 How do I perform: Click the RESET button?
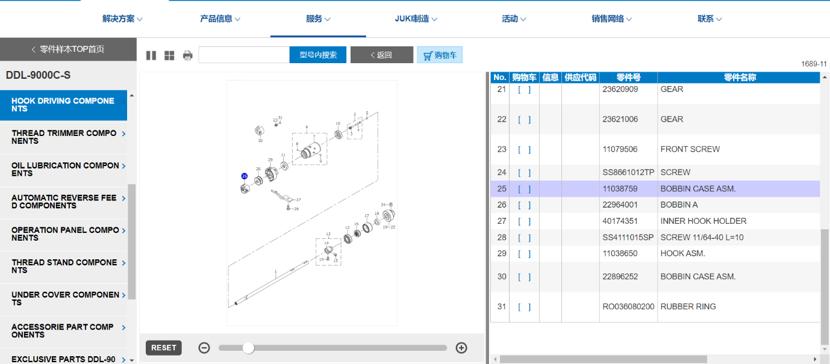[x=164, y=348]
